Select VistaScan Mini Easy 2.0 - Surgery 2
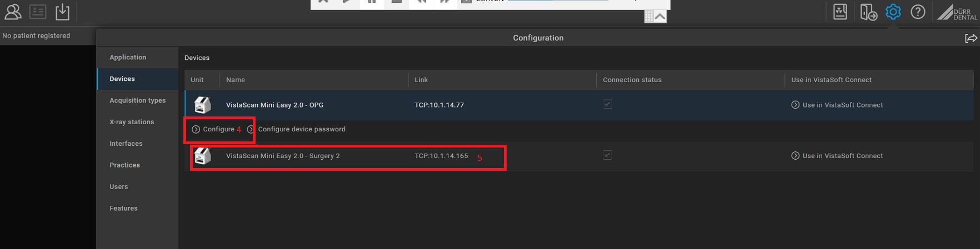Image resolution: width=980 pixels, height=249 pixels. click(x=283, y=156)
